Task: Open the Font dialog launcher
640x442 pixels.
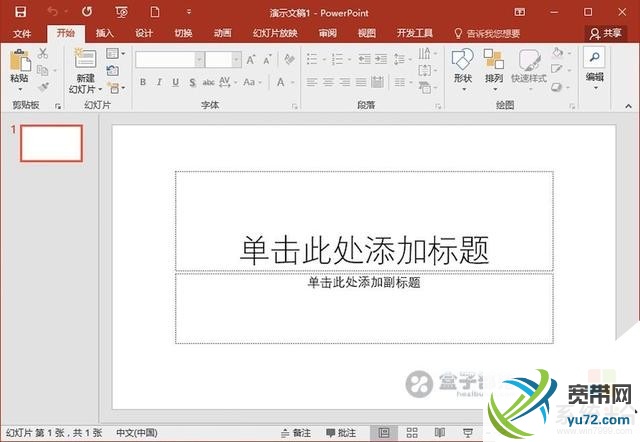Action: [x=295, y=107]
